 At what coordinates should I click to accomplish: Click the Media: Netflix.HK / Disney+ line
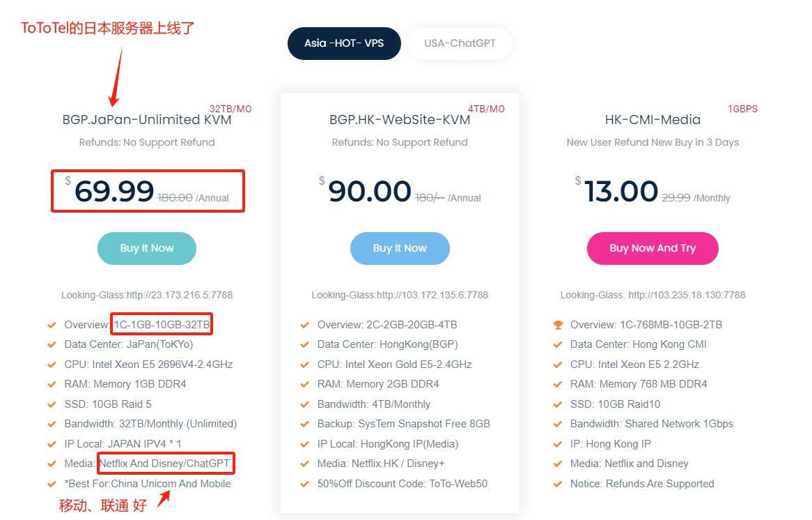[x=380, y=464]
